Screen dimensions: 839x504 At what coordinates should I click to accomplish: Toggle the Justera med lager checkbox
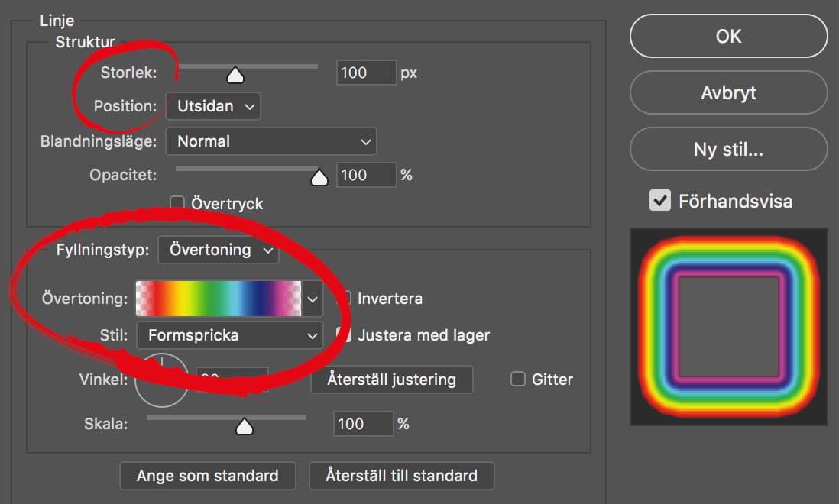pos(344,335)
